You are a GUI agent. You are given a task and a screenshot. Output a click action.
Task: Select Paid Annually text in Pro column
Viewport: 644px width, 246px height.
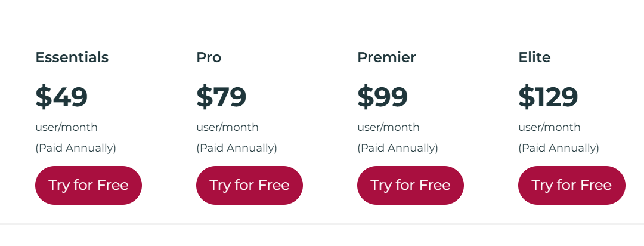[237, 148]
